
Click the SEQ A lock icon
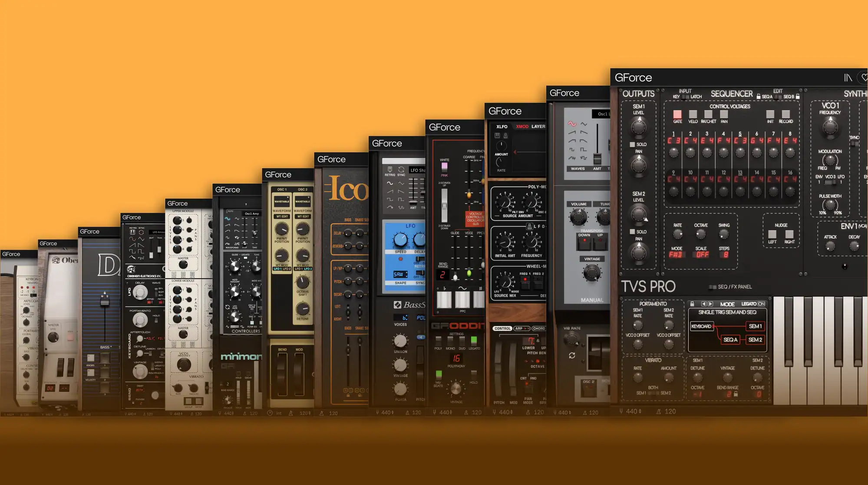[x=759, y=96]
